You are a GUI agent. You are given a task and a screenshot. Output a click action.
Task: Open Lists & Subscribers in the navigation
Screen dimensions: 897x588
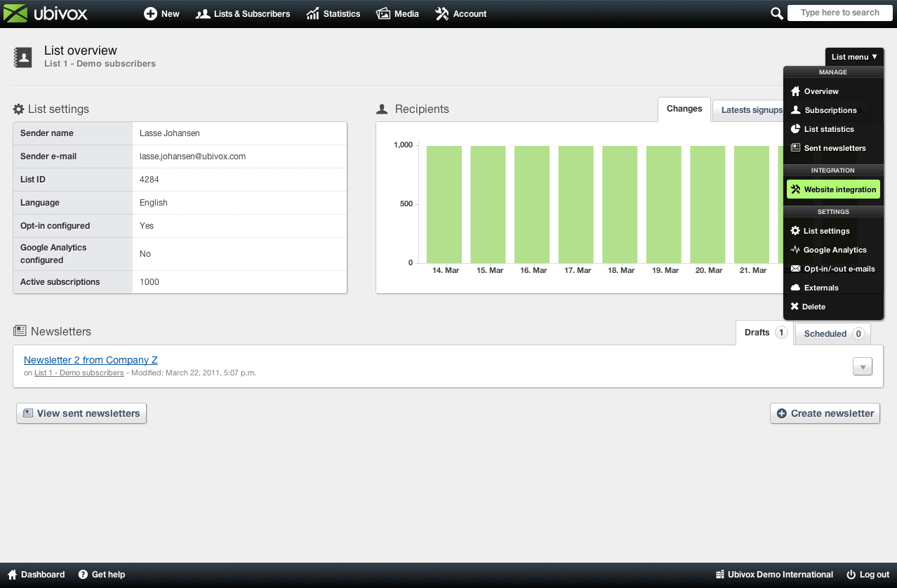[x=243, y=14]
